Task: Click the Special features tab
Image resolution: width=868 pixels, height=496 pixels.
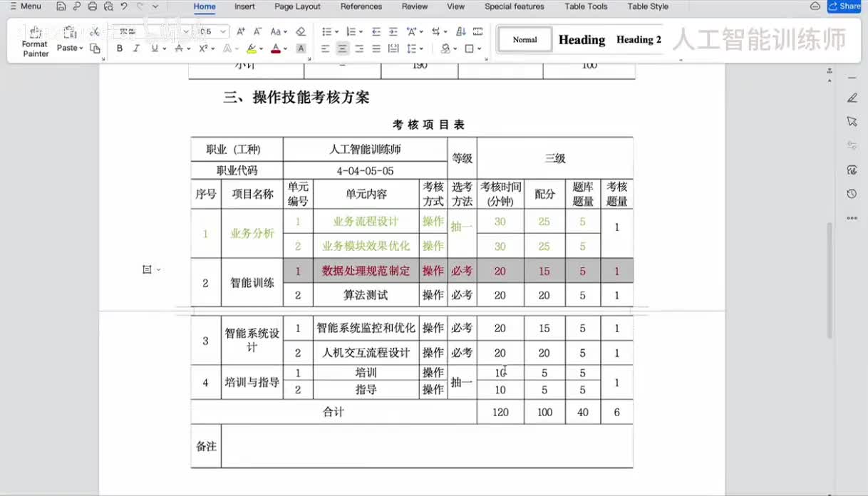Action: 515,6
